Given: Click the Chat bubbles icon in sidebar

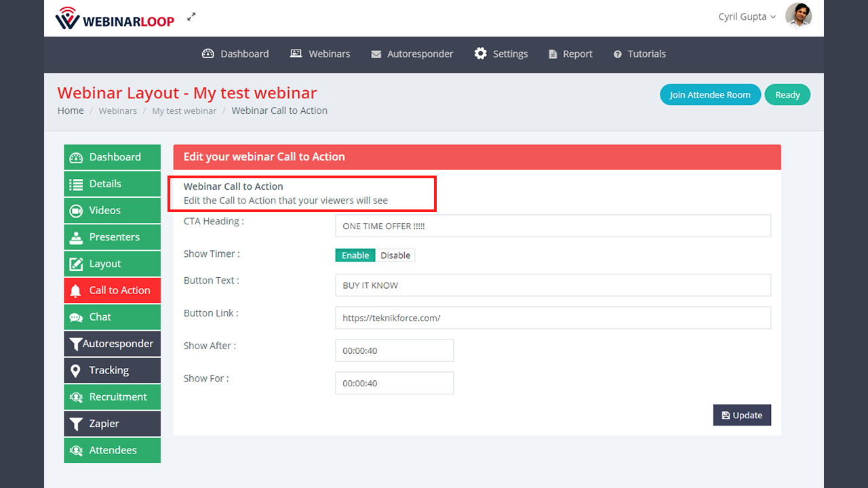Looking at the screenshot, I should (76, 317).
